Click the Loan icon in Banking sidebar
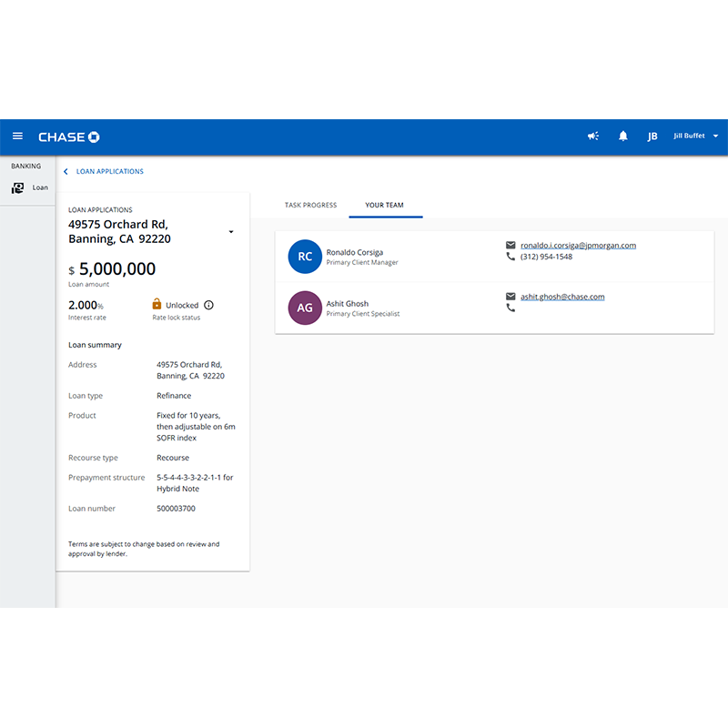 tap(17, 188)
